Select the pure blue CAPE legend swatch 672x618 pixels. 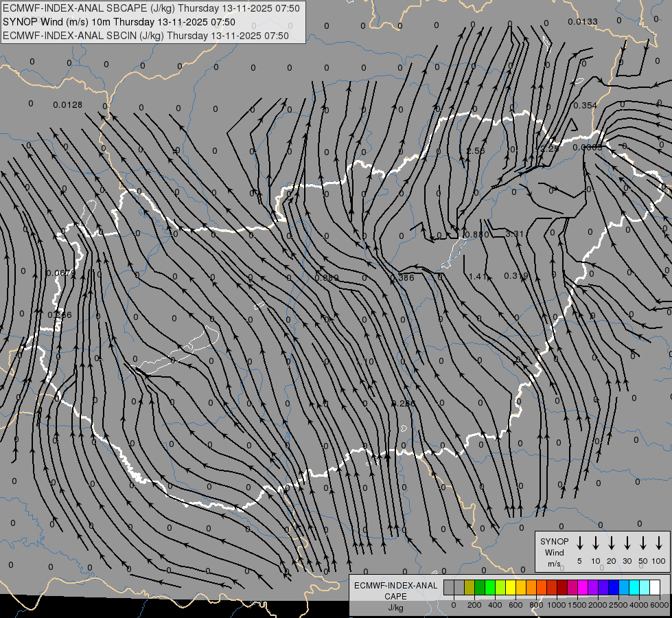[614, 587]
